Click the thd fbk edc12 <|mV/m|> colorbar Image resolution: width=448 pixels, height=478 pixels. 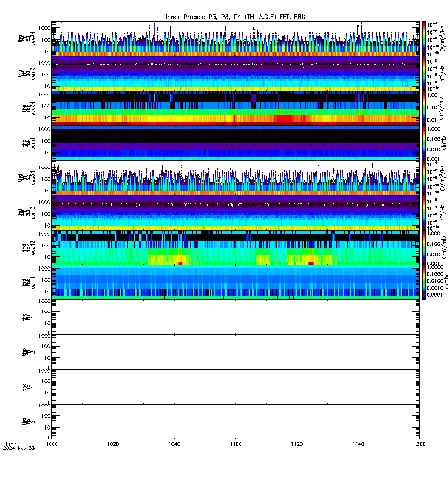tap(424, 247)
